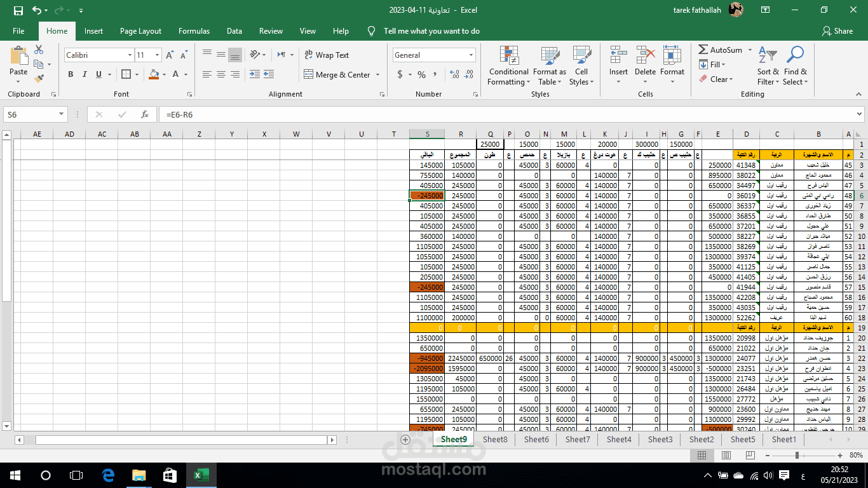Toggle Center horizontal alignment
Screen dimensions: 868x488
click(x=220, y=74)
